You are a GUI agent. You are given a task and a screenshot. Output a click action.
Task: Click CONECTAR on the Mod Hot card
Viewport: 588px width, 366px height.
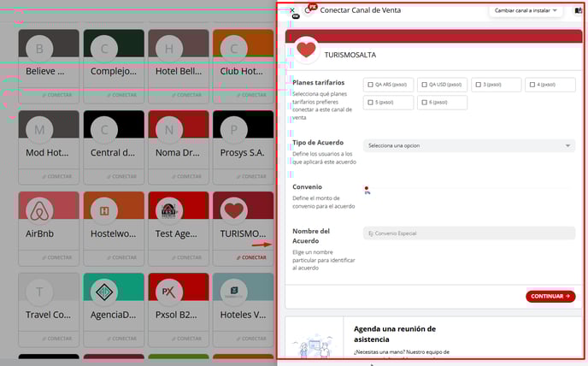coord(57,176)
